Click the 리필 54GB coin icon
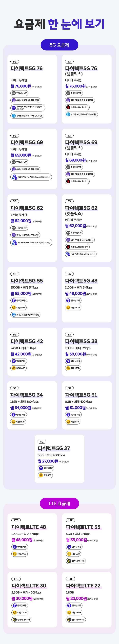119x644 pixels. click(x=14, y=307)
